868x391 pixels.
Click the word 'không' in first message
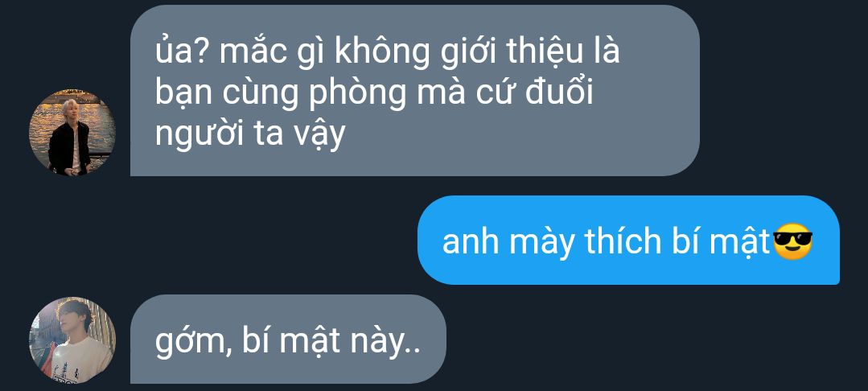[x=383, y=52]
